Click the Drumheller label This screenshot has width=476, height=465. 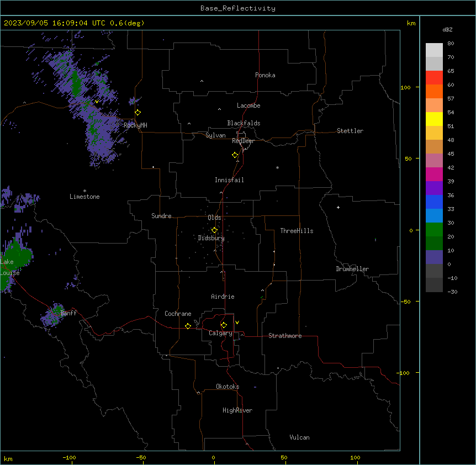pyautogui.click(x=352, y=269)
